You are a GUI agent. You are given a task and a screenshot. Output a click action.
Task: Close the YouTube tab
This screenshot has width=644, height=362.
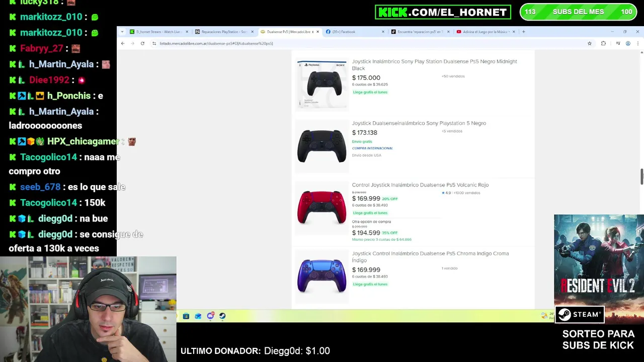(514, 32)
